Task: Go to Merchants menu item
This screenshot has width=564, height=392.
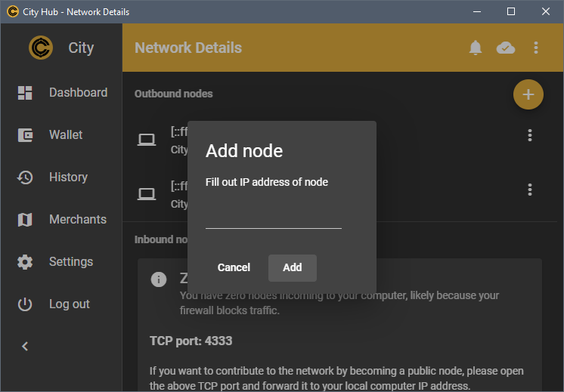Action: [61, 220]
